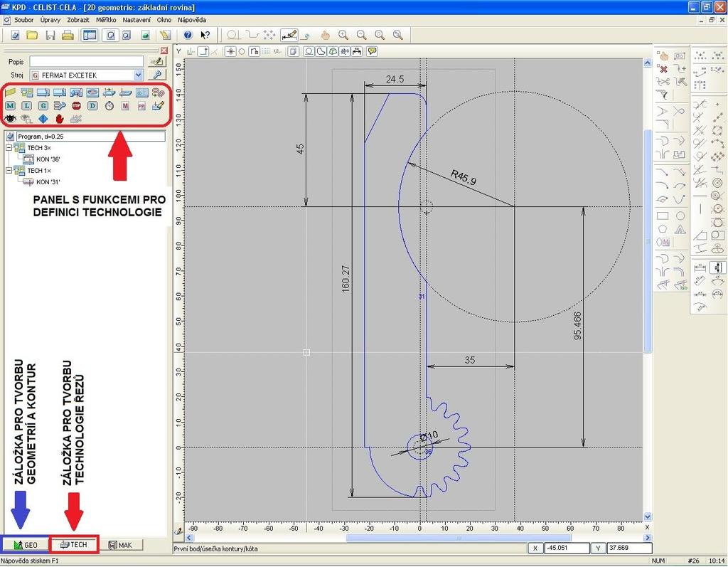
Task: Select KON '36' in the tree
Action: pos(48,159)
